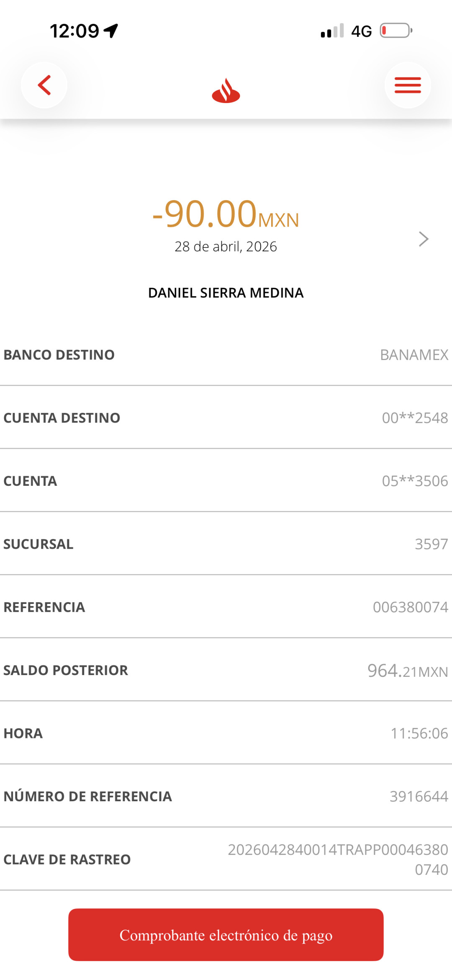Select the SALDO POSTERIOR 964.21 row
The width and height of the screenshot is (452, 980).
[226, 670]
